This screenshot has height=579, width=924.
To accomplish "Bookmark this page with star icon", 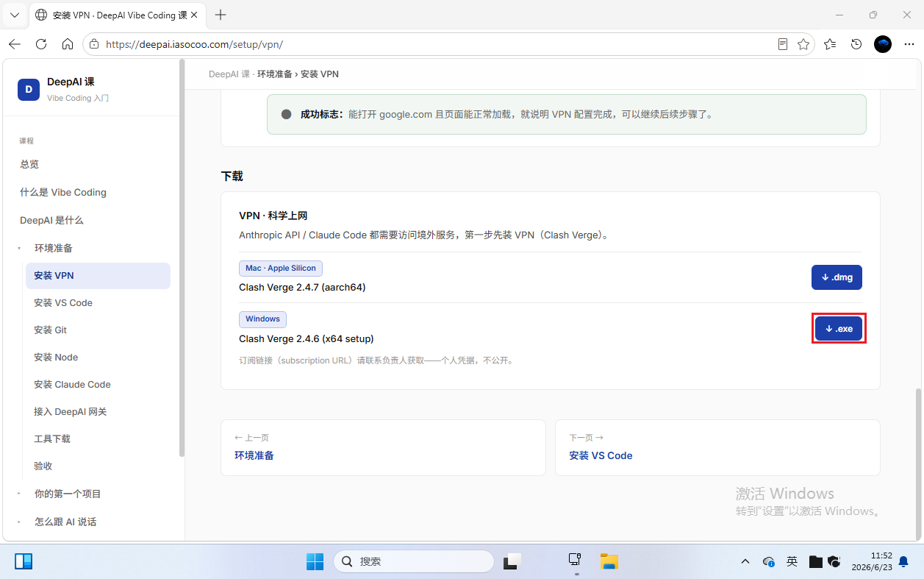I will tap(803, 44).
